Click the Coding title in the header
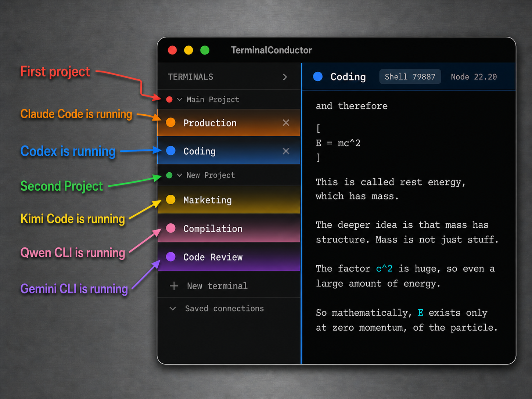Viewport: 532px width, 399px height. coord(348,77)
